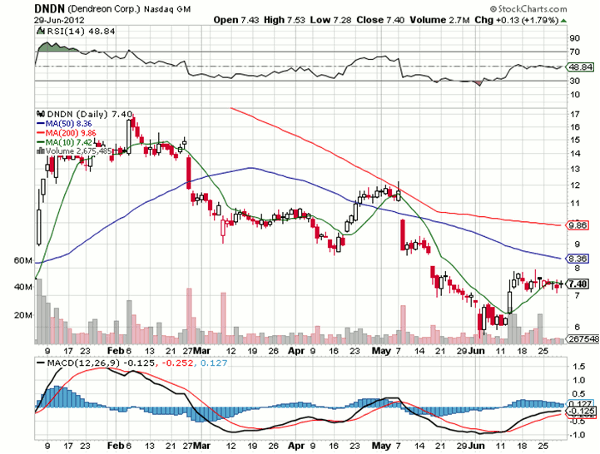Click the "Close 7.40" quote value

[380, 20]
